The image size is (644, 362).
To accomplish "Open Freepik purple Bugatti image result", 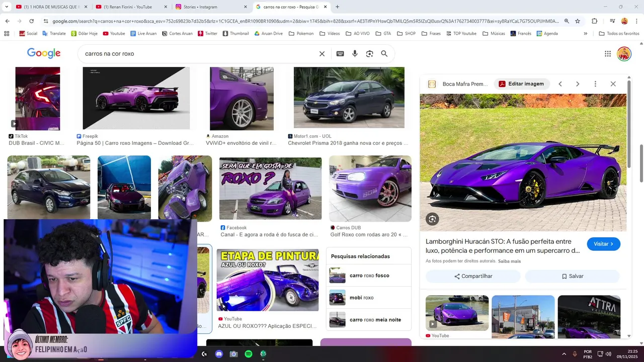I will 136,98.
